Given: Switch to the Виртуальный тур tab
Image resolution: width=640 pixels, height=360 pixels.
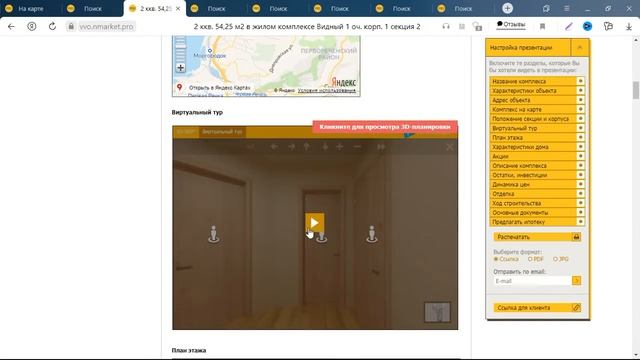Looking at the screenshot, I should (222, 132).
